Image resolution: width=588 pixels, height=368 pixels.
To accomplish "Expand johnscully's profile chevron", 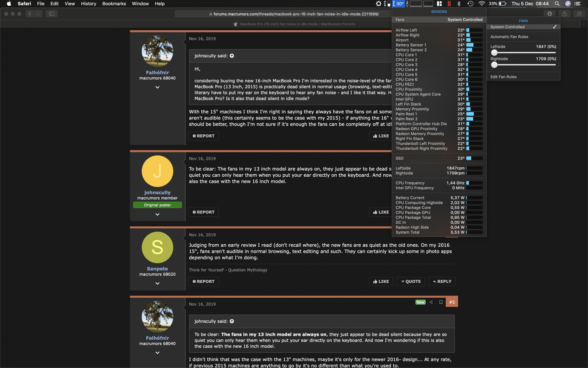I will click(157, 214).
